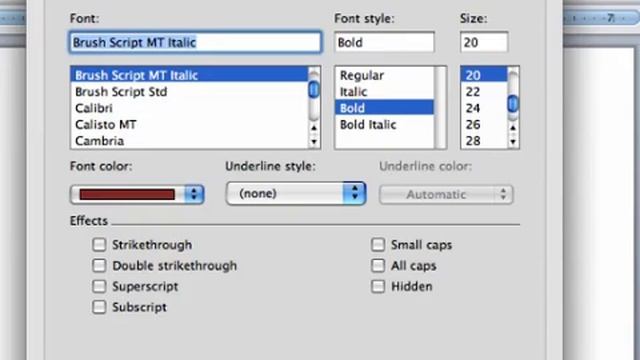Select Regular font style
This screenshot has width=640, height=360.
point(384,75)
